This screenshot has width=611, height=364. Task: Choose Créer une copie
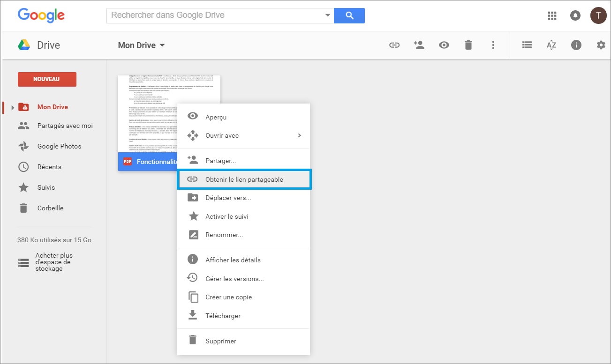tap(244, 297)
